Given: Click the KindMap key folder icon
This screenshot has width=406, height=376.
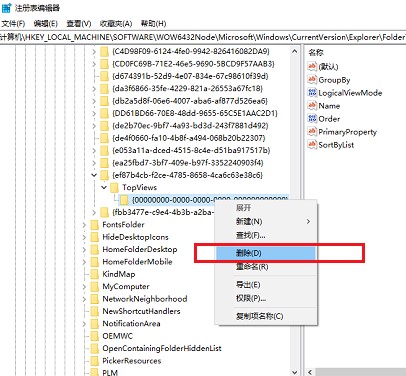Looking at the screenshot, I should (95, 274).
